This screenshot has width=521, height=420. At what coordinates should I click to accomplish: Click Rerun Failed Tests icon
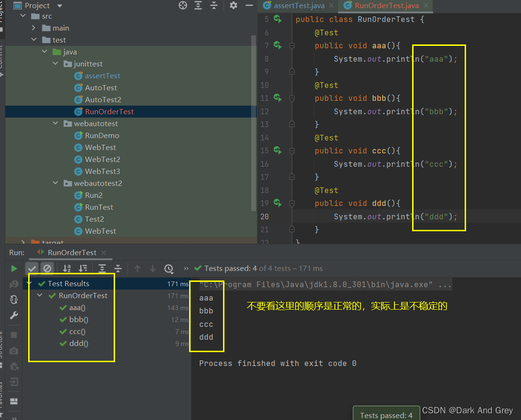coord(14,284)
